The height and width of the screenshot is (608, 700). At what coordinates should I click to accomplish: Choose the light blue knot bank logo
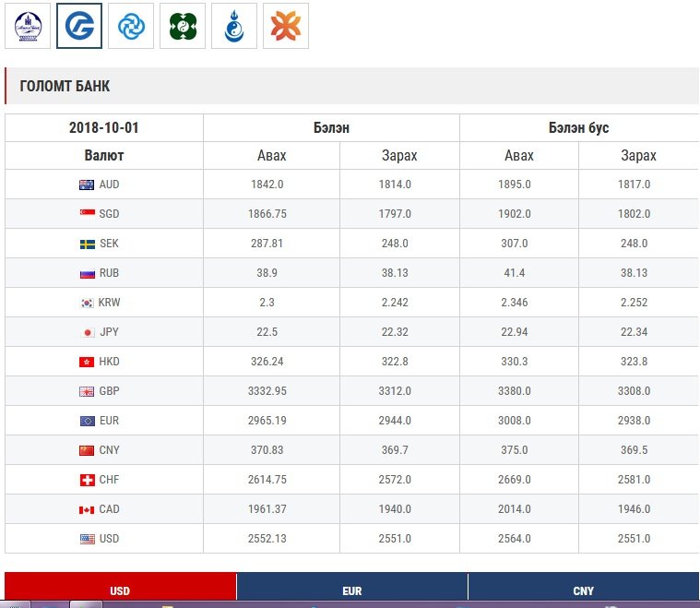[131, 26]
